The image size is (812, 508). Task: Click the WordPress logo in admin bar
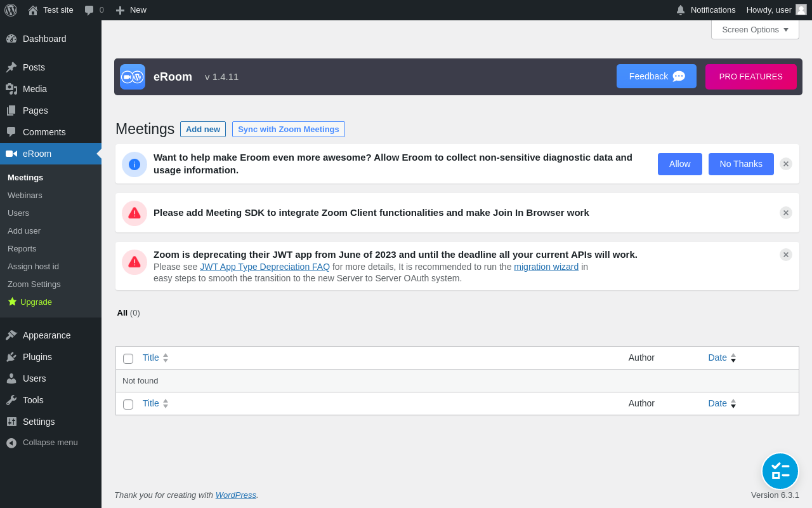click(x=11, y=10)
